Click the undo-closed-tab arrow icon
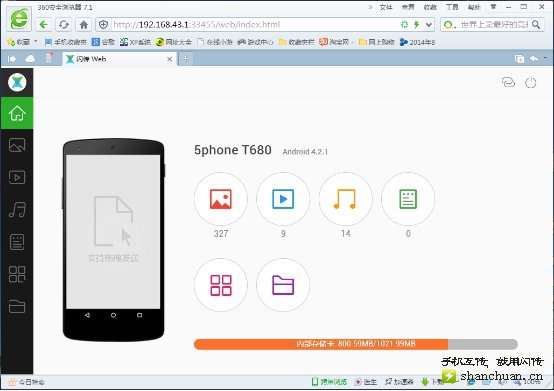This screenshot has width=554, height=391. (x=534, y=59)
